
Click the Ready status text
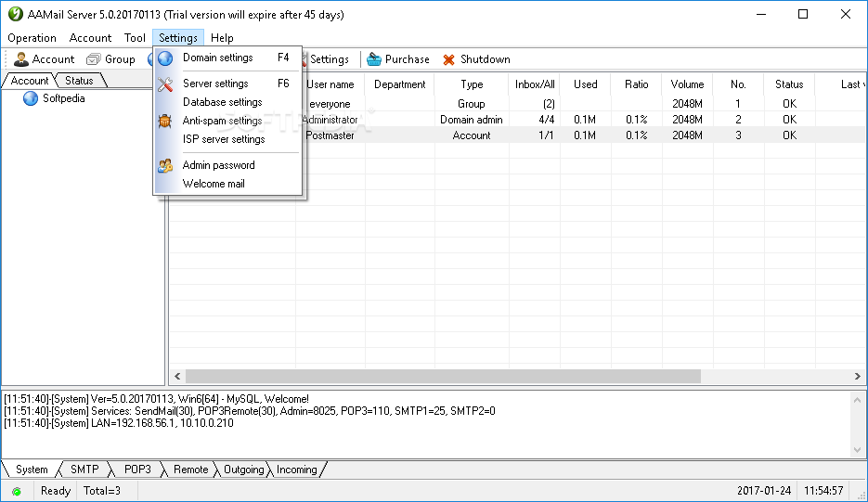click(x=56, y=491)
